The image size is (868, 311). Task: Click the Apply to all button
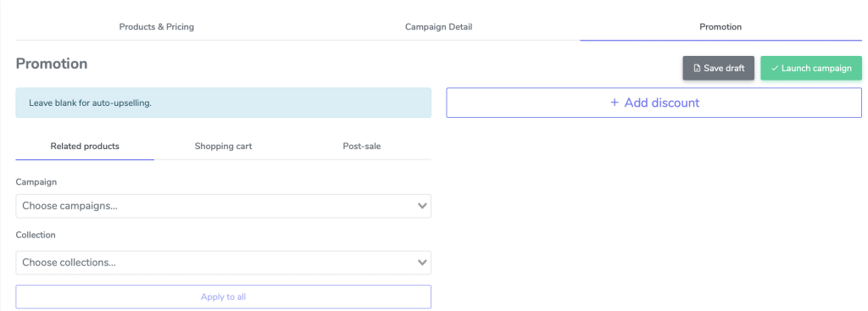[x=223, y=297]
